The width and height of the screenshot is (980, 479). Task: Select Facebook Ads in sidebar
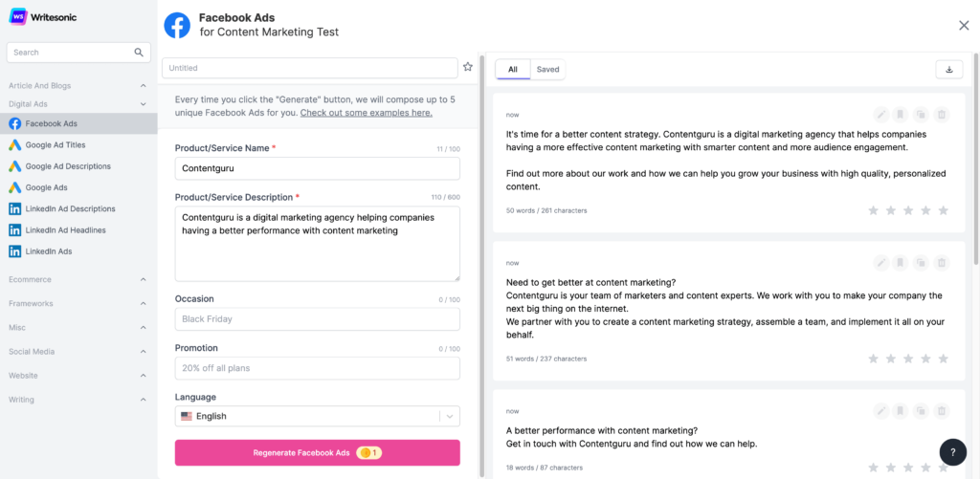tap(78, 123)
